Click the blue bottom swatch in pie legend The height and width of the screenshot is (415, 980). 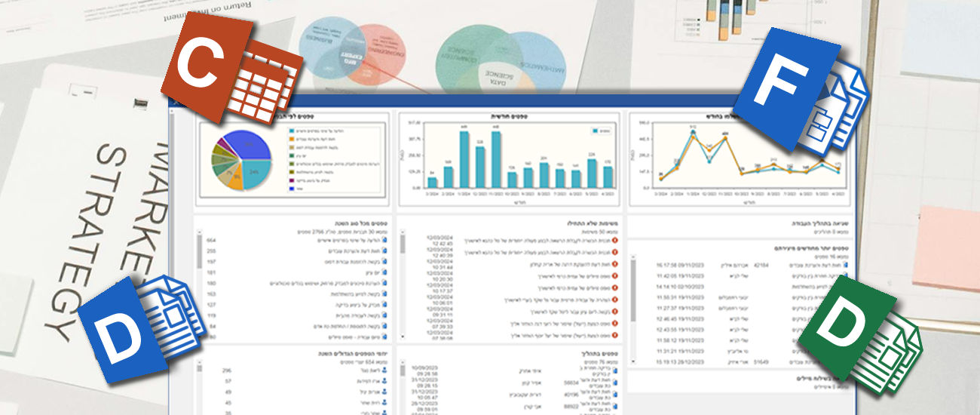click(292, 189)
